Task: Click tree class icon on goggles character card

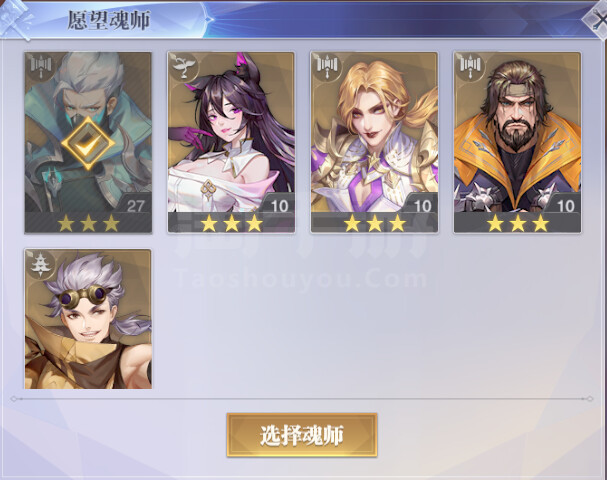Action: pos(39,263)
